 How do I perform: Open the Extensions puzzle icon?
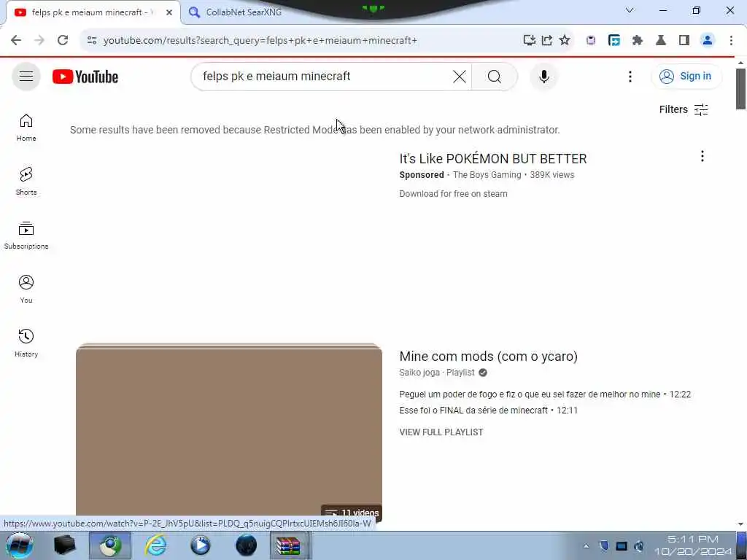[x=638, y=41]
